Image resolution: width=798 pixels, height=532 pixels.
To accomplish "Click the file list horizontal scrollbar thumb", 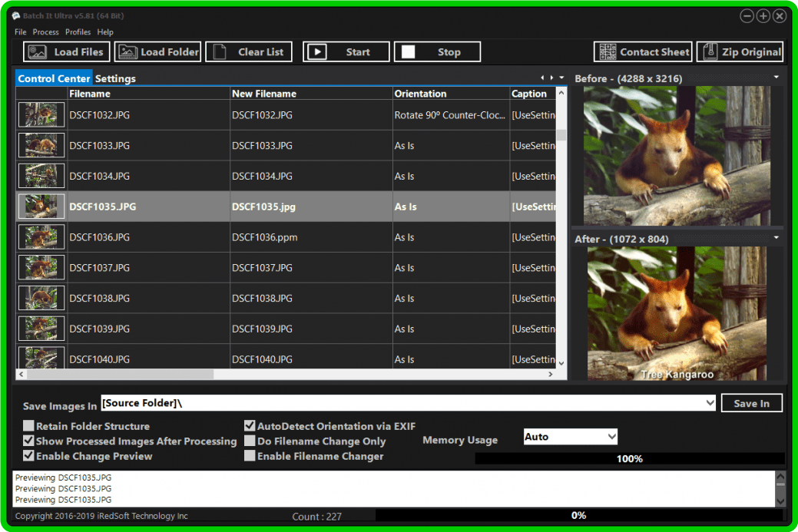I will pos(120,375).
